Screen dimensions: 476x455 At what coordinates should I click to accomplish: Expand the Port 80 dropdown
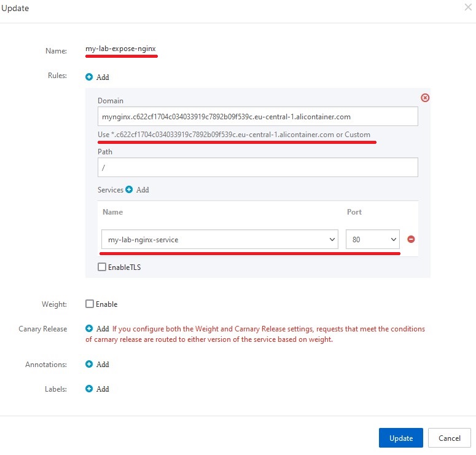(x=372, y=239)
